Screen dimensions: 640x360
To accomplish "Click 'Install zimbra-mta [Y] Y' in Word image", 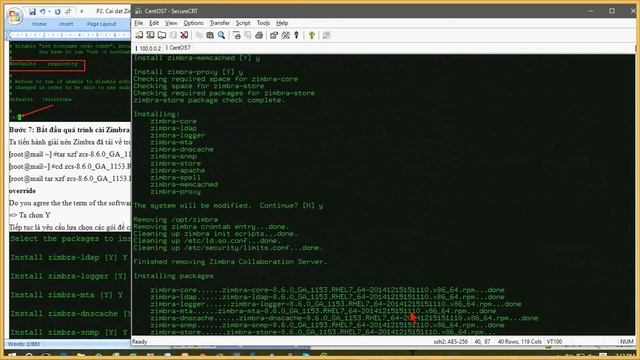I will pos(67,295).
